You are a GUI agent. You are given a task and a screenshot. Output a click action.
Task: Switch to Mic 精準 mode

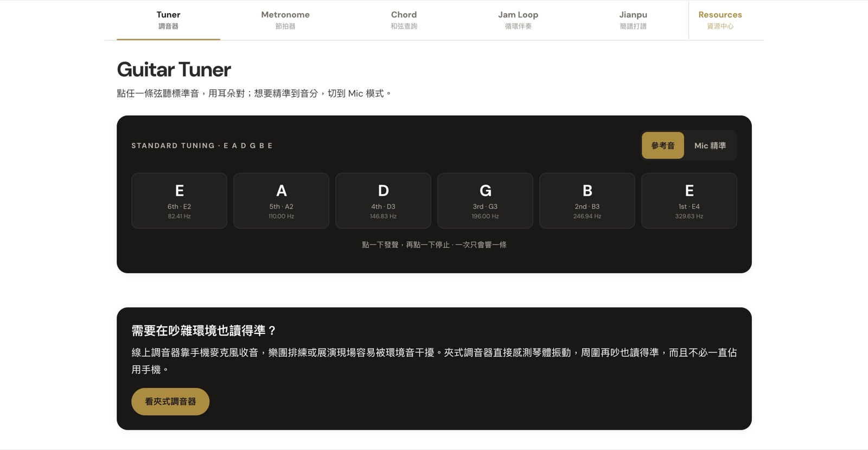pyautogui.click(x=710, y=145)
